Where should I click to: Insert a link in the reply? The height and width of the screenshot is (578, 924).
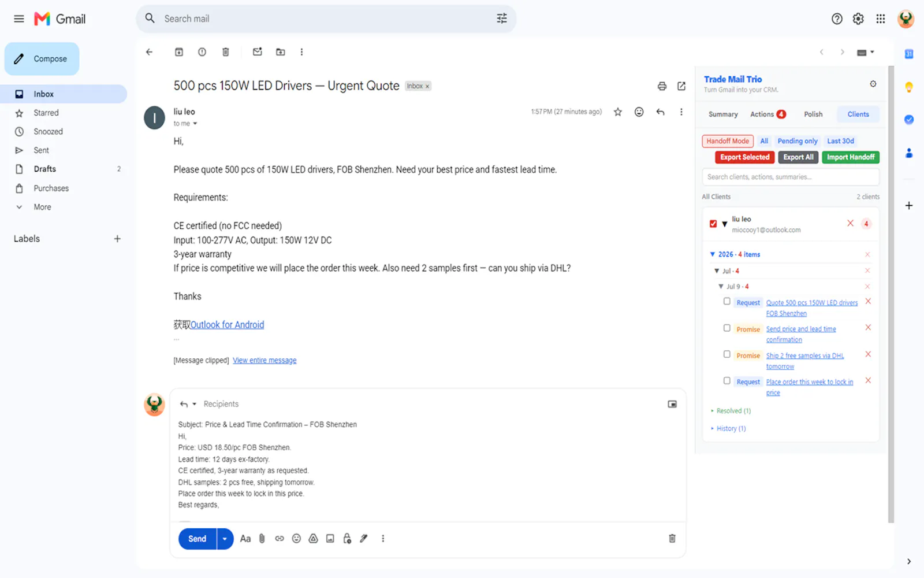tap(280, 539)
